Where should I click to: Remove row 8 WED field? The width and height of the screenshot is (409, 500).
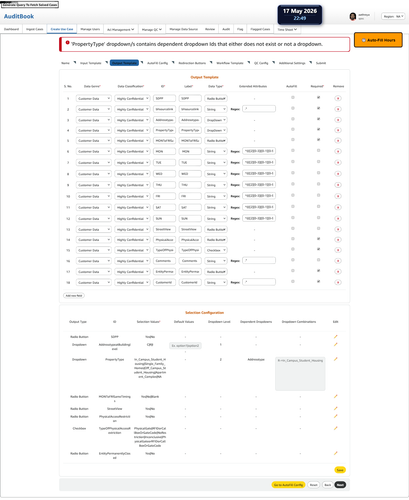click(338, 174)
